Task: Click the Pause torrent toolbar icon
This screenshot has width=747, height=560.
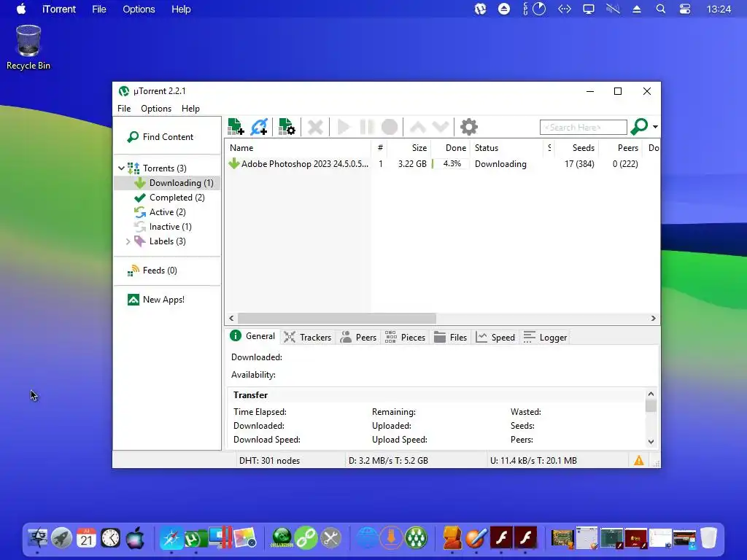Action: click(366, 127)
